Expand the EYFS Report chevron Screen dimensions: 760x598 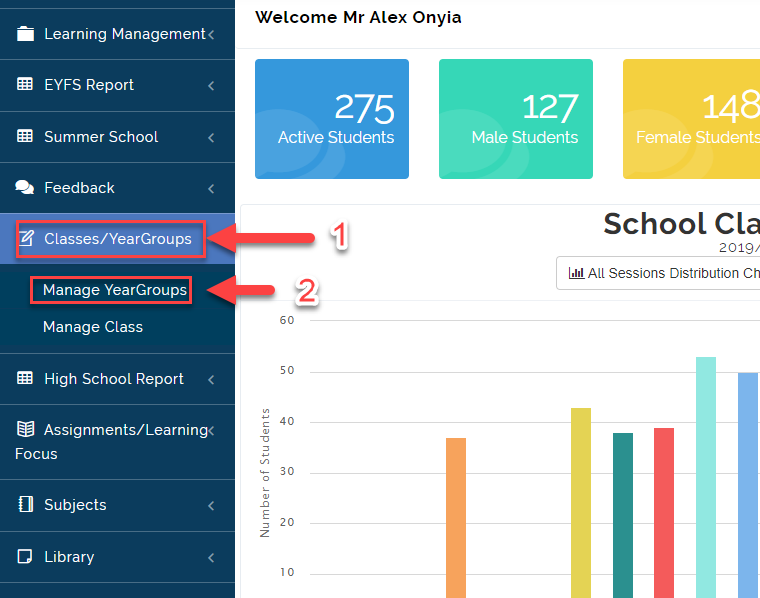pos(211,86)
